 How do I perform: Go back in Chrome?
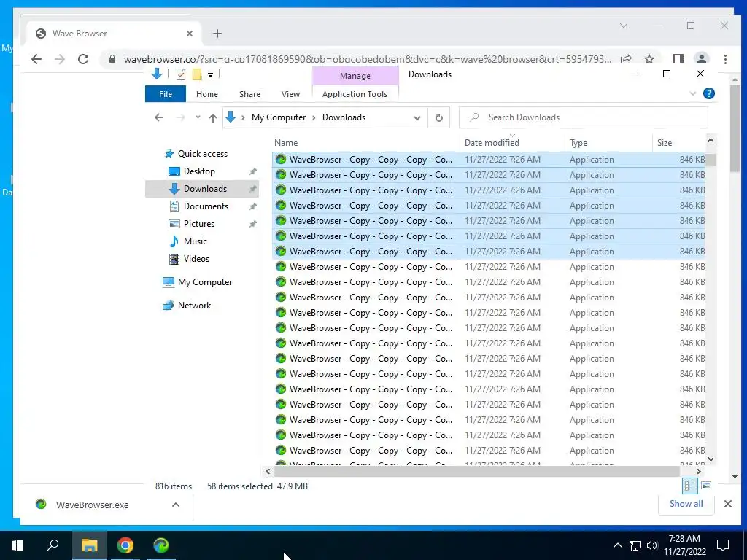point(36,59)
